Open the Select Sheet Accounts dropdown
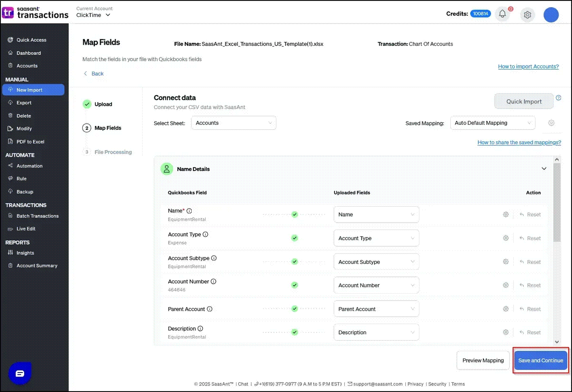The height and width of the screenshot is (392, 572). (233, 123)
